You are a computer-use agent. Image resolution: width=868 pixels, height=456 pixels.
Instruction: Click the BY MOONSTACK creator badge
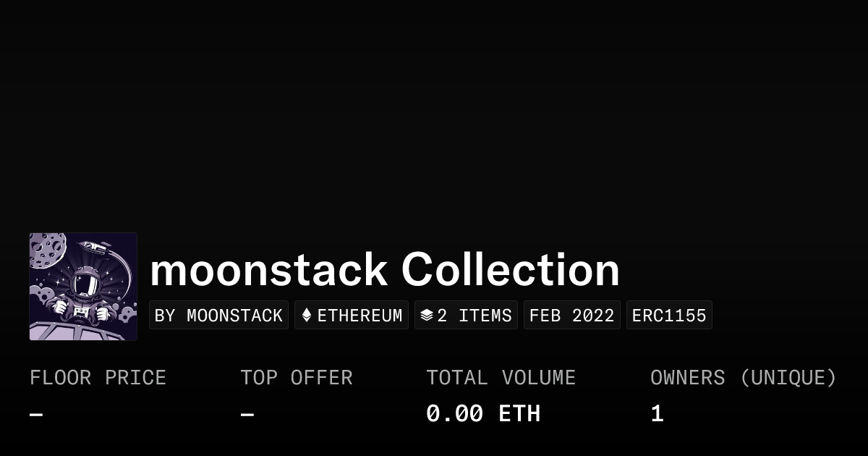(218, 316)
